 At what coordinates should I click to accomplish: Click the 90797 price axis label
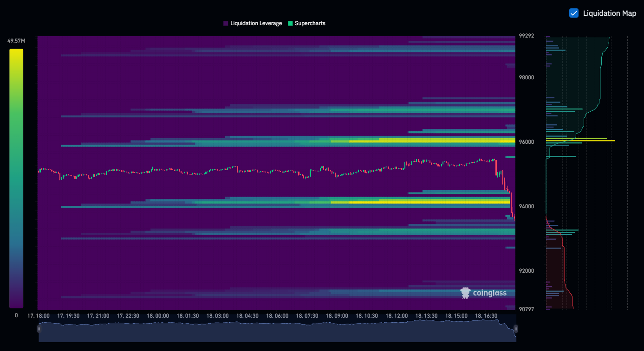[x=526, y=309]
